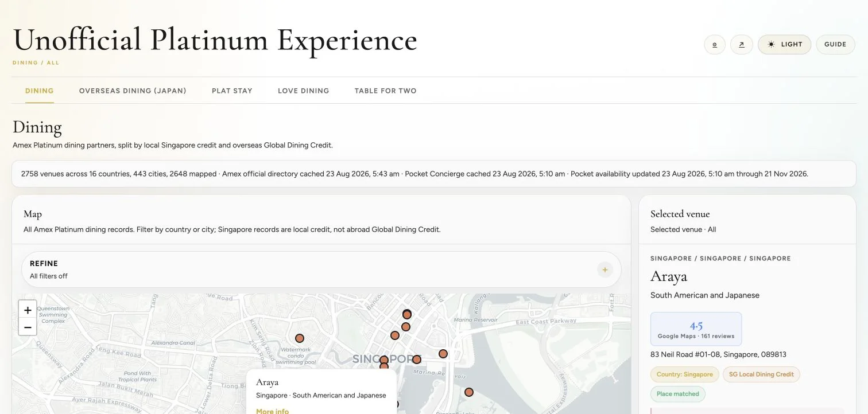Click the 'Selected venue · All' subtitle

(683, 229)
